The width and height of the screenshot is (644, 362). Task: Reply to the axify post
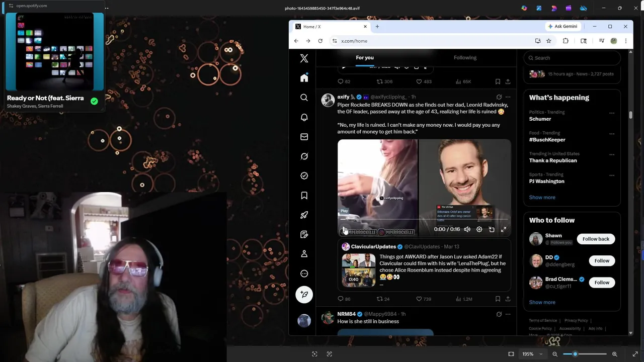344,299
